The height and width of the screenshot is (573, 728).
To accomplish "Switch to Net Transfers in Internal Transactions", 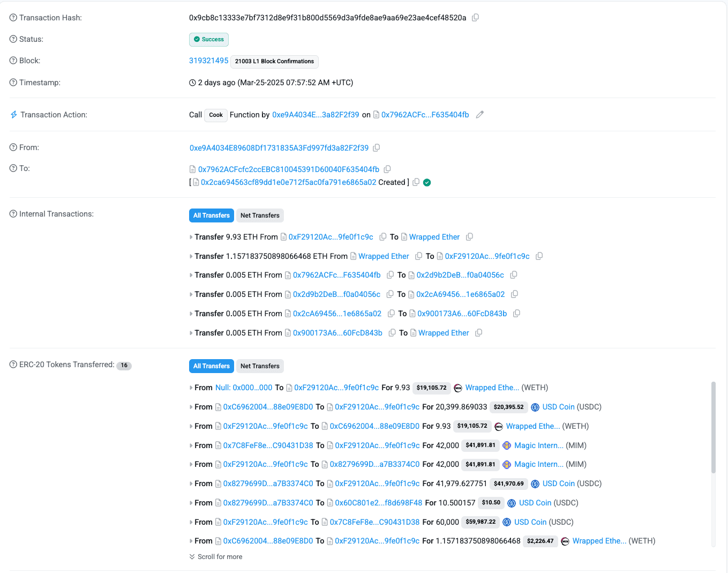I will 260,215.
